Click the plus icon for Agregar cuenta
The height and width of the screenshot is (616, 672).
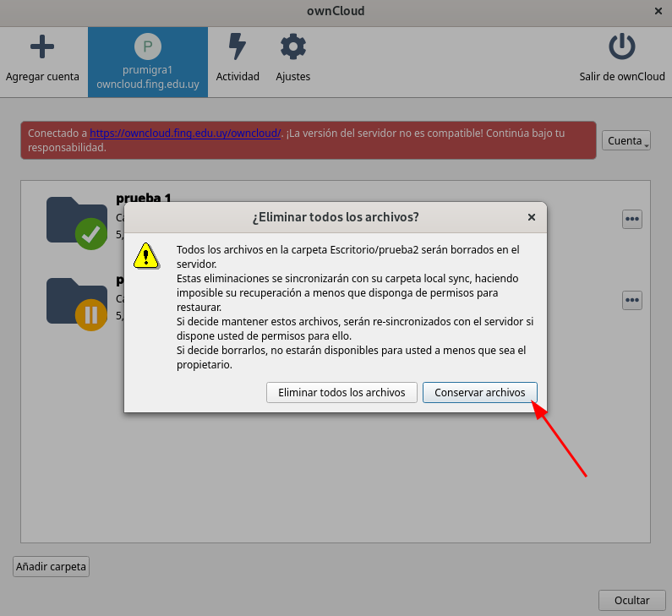(x=42, y=46)
